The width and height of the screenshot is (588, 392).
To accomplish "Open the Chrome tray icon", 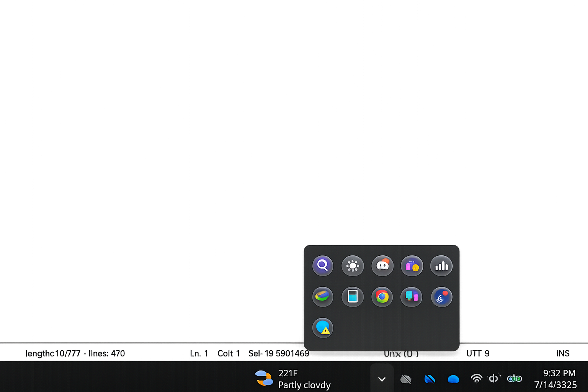I will pos(382,297).
